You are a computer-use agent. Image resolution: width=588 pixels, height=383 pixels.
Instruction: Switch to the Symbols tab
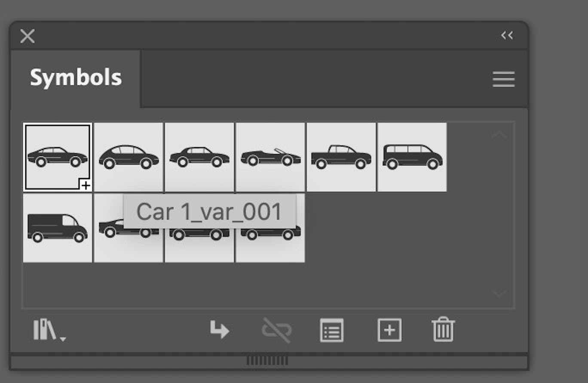click(x=76, y=77)
